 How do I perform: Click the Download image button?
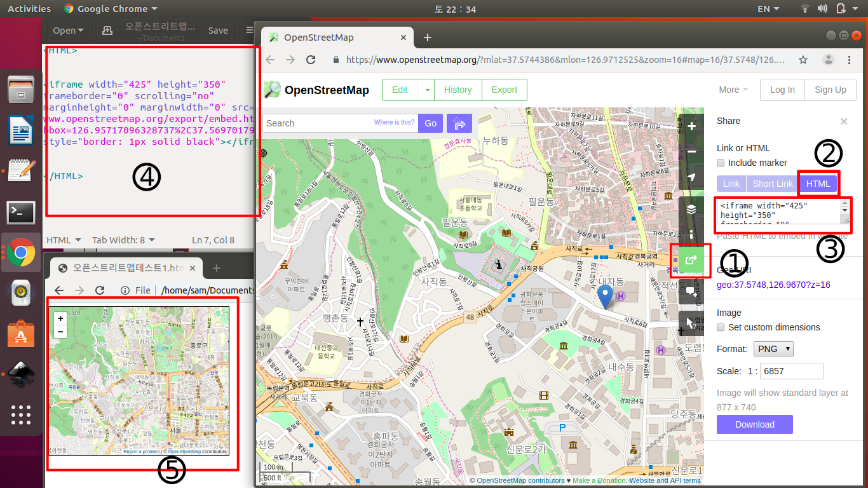coord(754,424)
